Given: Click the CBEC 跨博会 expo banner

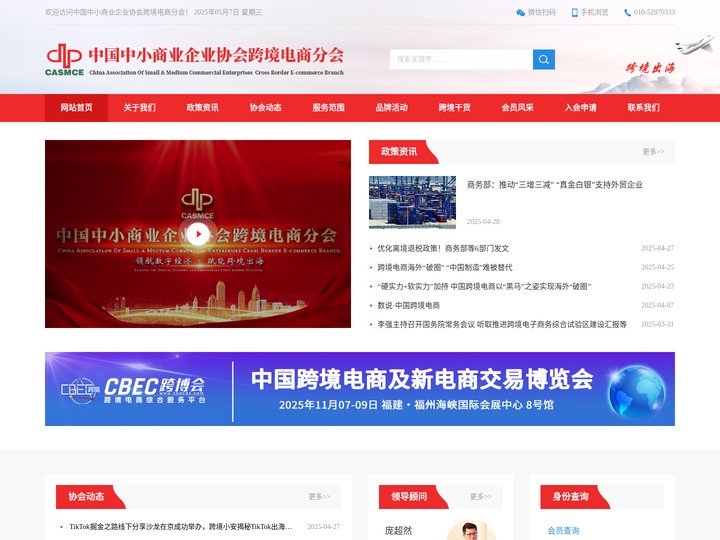Looking at the screenshot, I should coord(360,389).
